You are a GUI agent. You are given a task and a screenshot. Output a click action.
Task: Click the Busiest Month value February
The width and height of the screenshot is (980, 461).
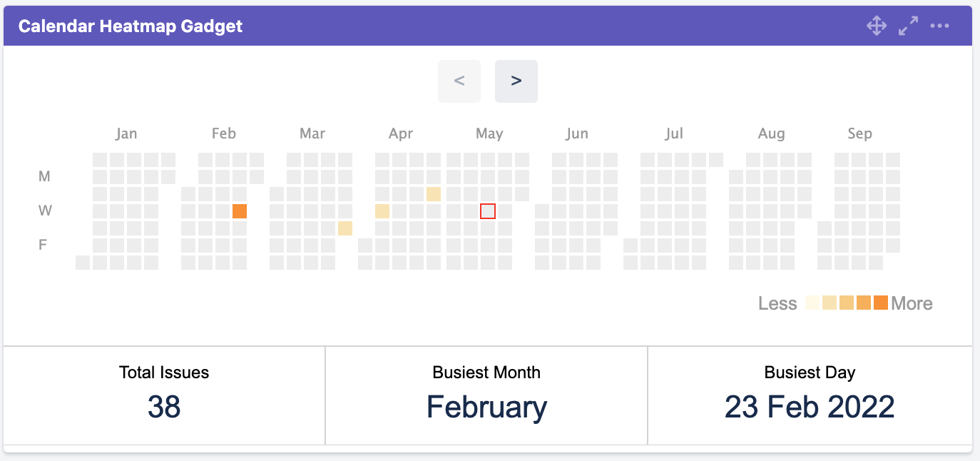click(486, 407)
